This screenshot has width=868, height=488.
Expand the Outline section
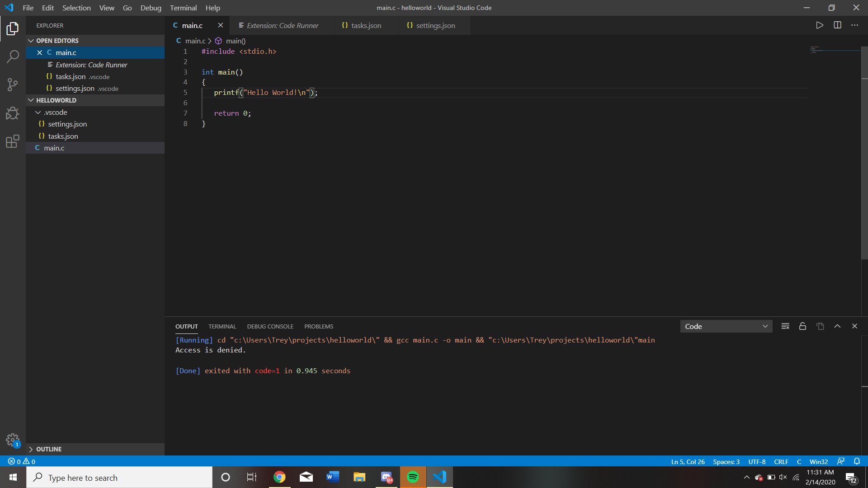[49, 449]
